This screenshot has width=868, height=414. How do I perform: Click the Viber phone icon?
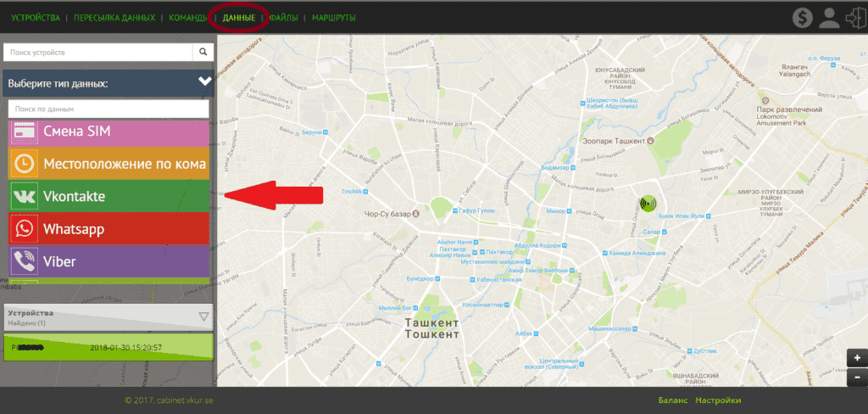pyautogui.click(x=24, y=261)
